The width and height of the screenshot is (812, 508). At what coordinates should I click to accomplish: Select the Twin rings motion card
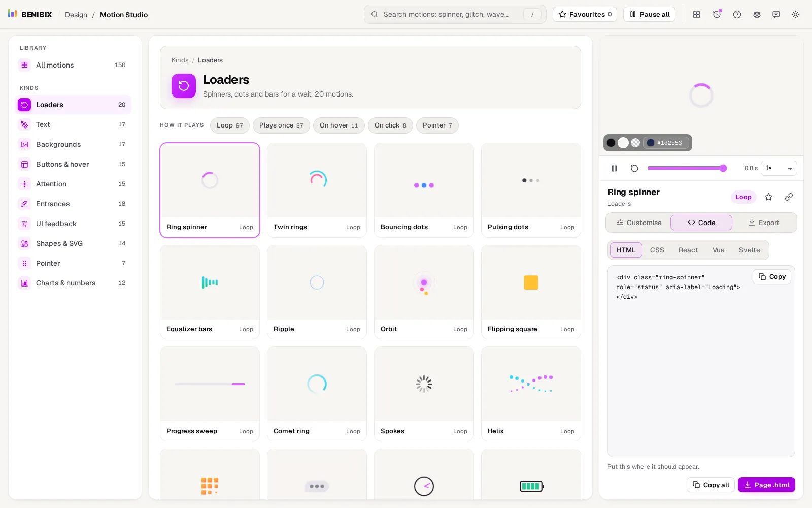pyautogui.click(x=317, y=190)
